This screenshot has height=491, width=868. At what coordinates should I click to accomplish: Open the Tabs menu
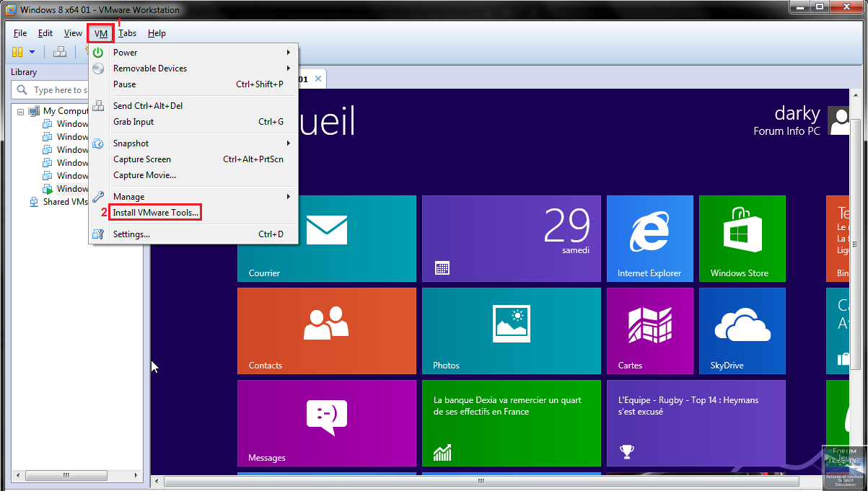pyautogui.click(x=128, y=33)
